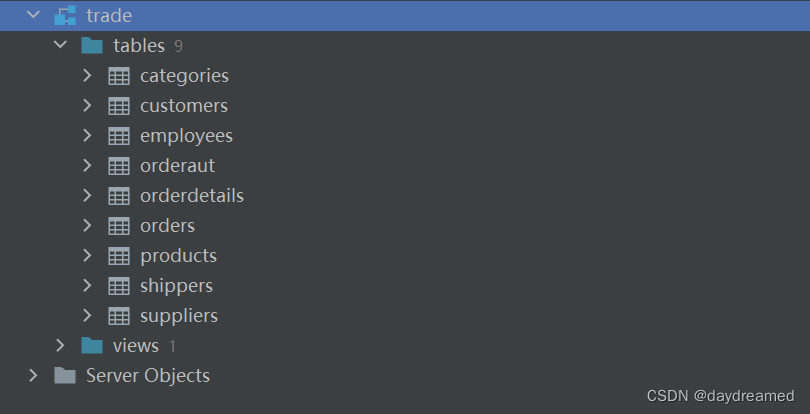Expand the orders table node
Screen dimensions: 810x414
point(87,226)
